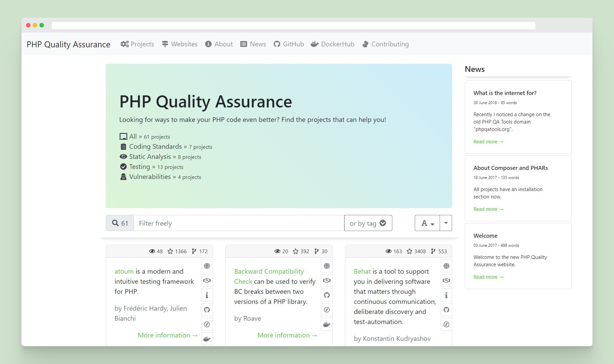Click fork icon with 30 on Backward Compatibility card
614x364 pixels.
tap(316, 251)
